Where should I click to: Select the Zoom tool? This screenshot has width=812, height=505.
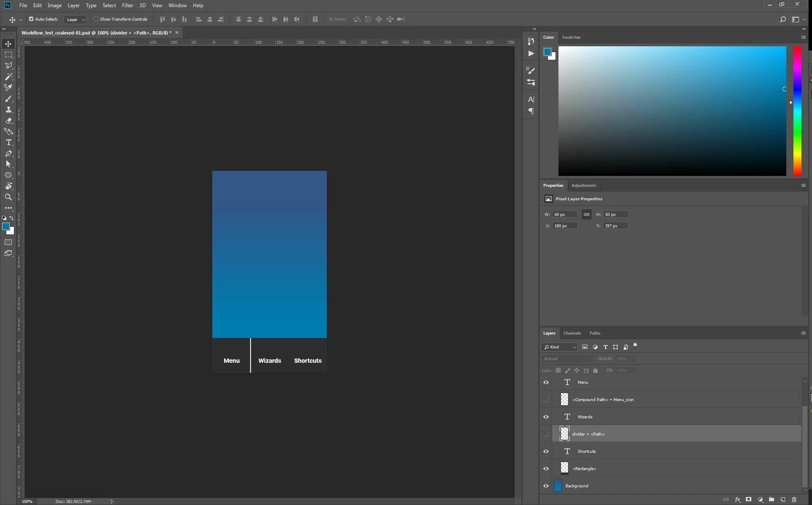click(8, 197)
